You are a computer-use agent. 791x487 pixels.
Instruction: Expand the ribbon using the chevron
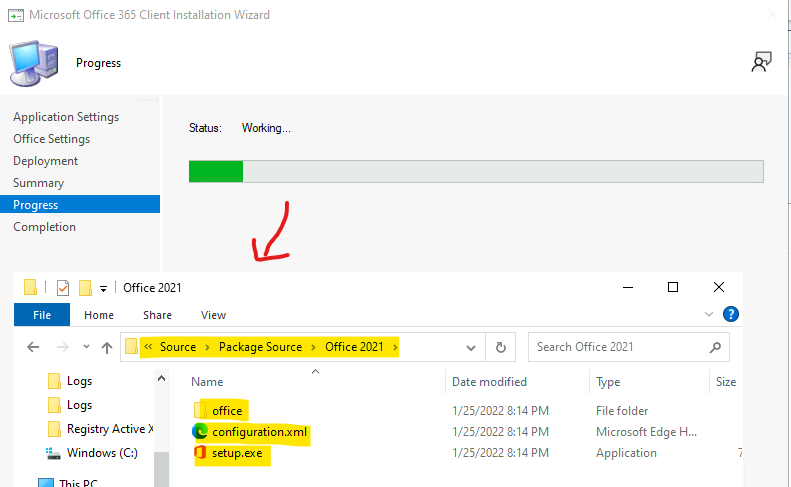(709, 315)
